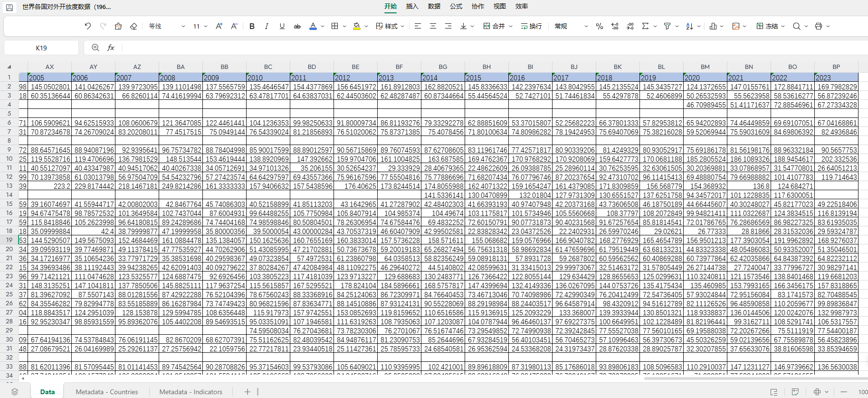Select the format painter brush icon

pyautogui.click(x=118, y=26)
